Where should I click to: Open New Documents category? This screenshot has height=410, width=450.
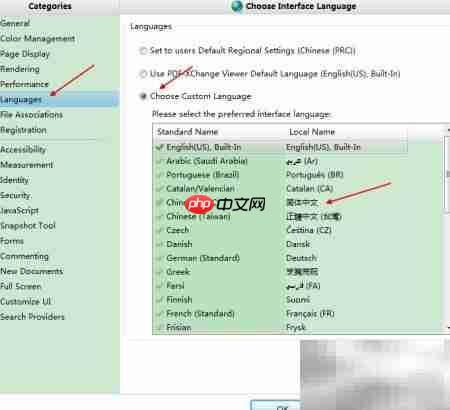tap(32, 271)
